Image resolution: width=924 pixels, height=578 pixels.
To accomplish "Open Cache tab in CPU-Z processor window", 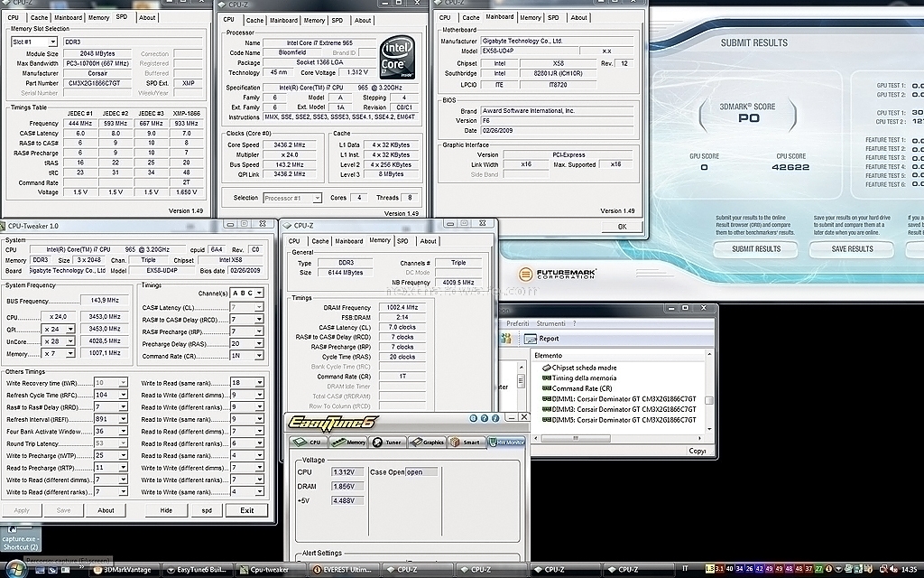I will 255,20.
